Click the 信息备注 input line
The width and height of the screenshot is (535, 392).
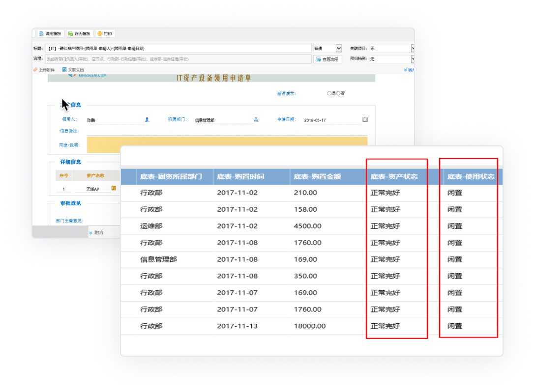[x=227, y=131]
